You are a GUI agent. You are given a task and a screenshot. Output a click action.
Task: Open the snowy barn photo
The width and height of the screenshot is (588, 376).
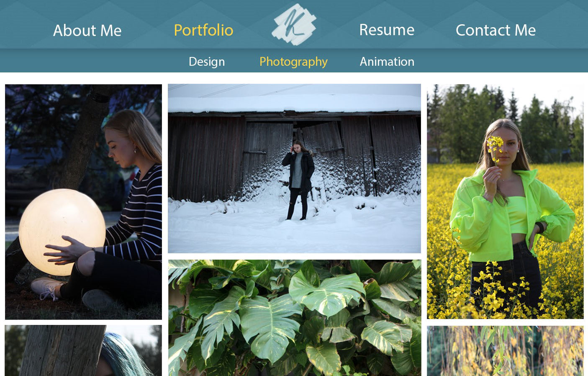pyautogui.click(x=294, y=168)
